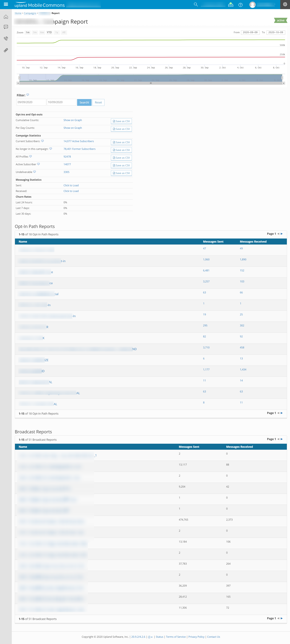The image size is (290, 644).
Task: Go to next page above Broadcast table
Action: (x=282, y=439)
